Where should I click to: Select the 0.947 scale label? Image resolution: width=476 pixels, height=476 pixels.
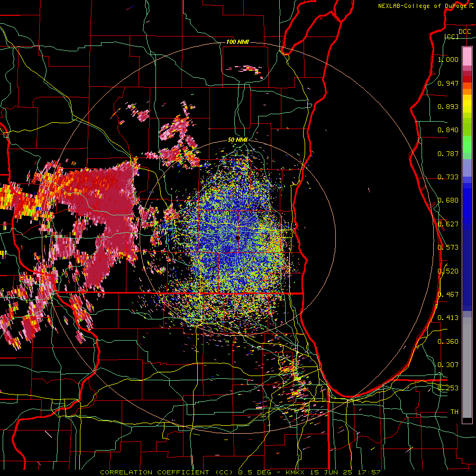(x=448, y=83)
